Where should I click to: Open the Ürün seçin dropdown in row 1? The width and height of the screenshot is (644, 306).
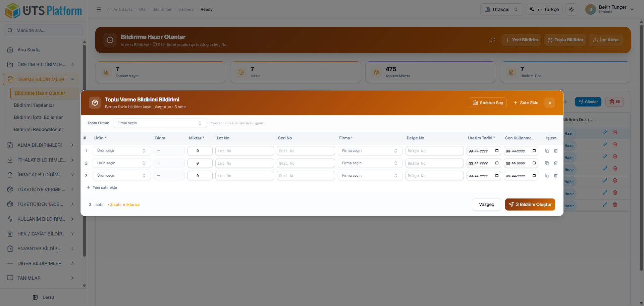[121, 151]
